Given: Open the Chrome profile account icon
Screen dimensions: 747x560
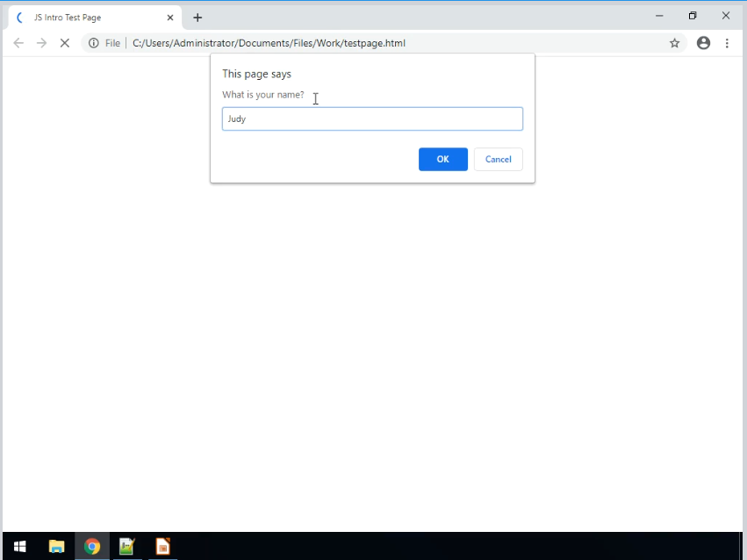Looking at the screenshot, I should pos(704,43).
